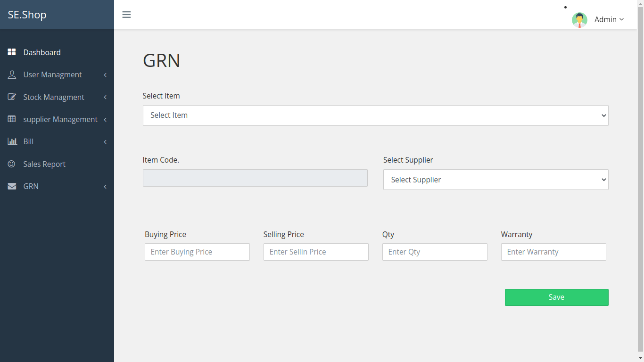Click the Dashboard grid icon
Screen dimensions: 644x362
tap(11, 52)
